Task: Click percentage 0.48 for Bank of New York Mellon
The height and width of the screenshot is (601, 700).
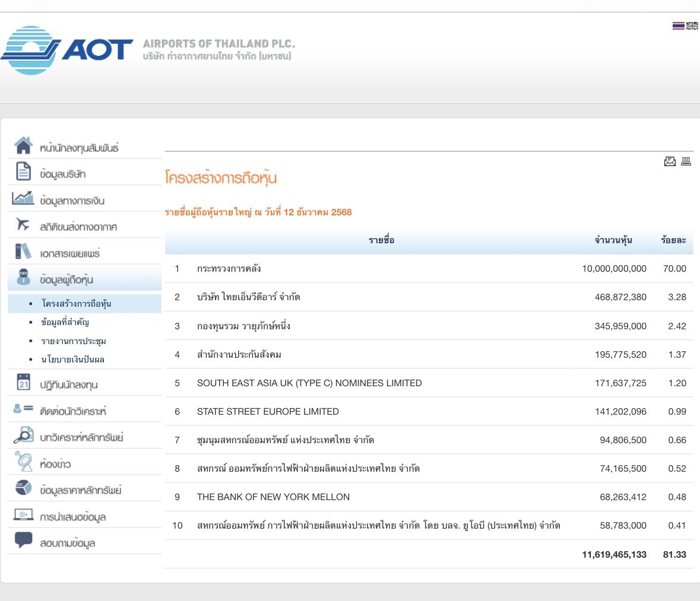Action: click(x=677, y=497)
